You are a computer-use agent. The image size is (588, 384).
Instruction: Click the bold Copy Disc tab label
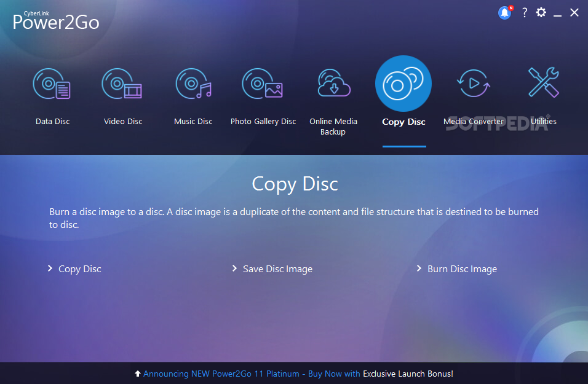click(403, 122)
